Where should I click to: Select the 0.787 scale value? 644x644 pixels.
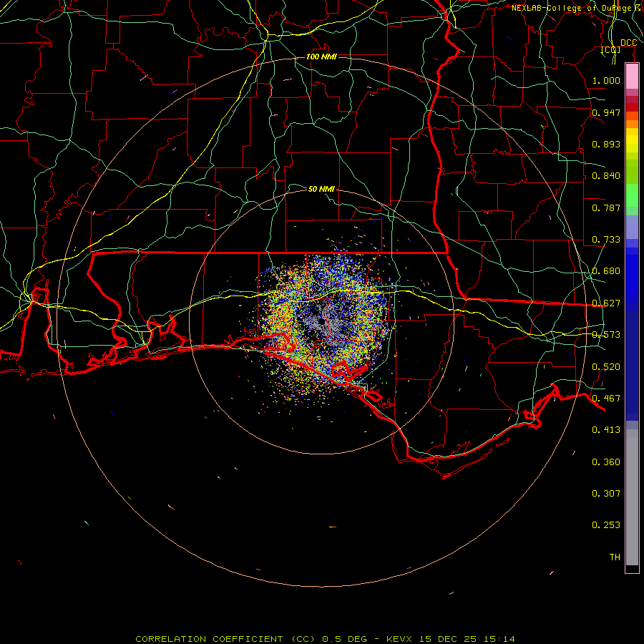pos(606,208)
